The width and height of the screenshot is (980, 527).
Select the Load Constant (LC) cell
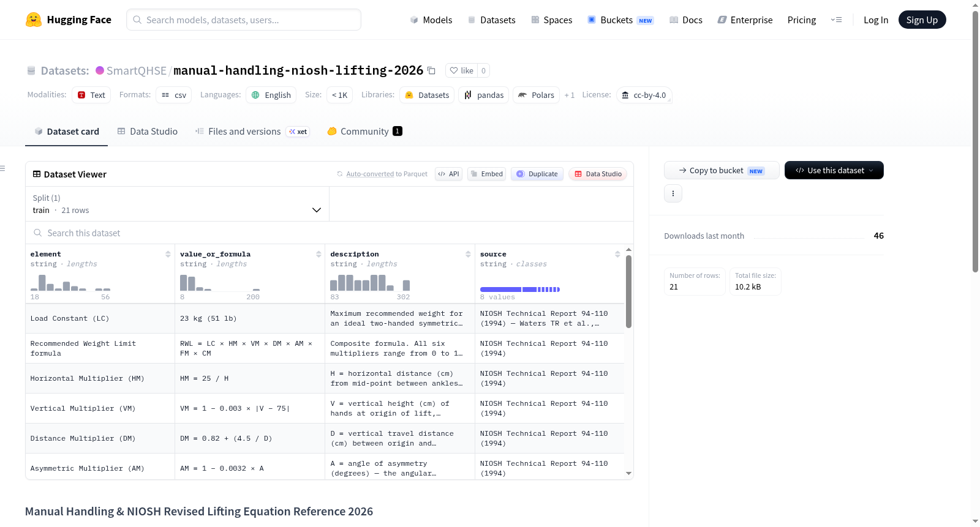100,319
